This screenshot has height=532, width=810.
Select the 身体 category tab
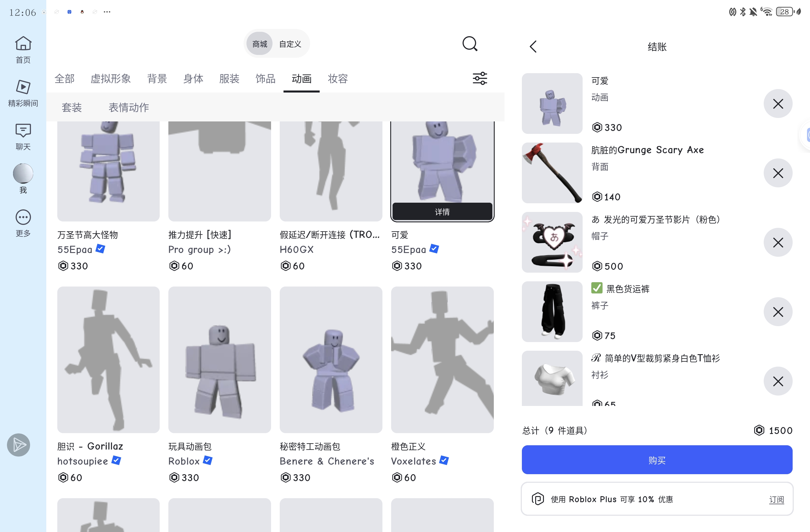pyautogui.click(x=193, y=79)
